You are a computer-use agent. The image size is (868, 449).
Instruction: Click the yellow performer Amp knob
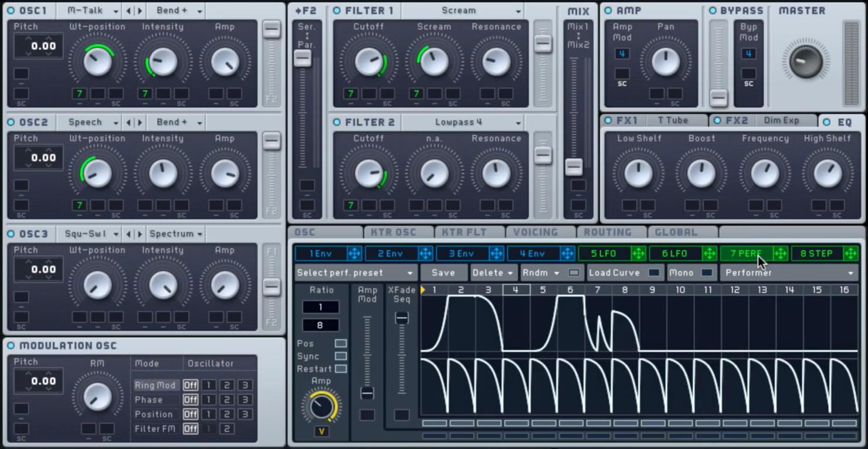tap(321, 406)
